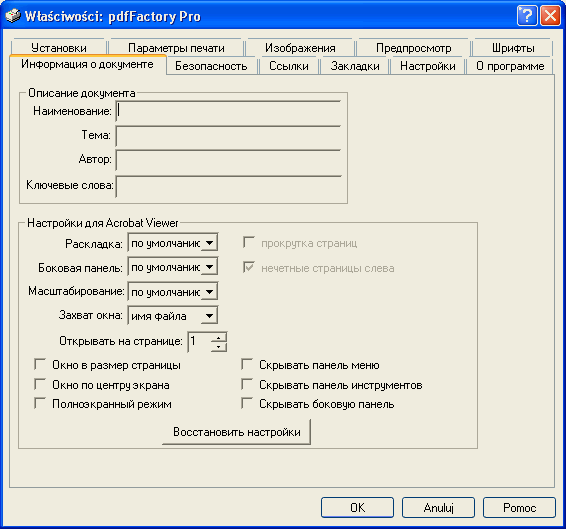
Task: Switch to the Ссылки tab
Action: (289, 66)
